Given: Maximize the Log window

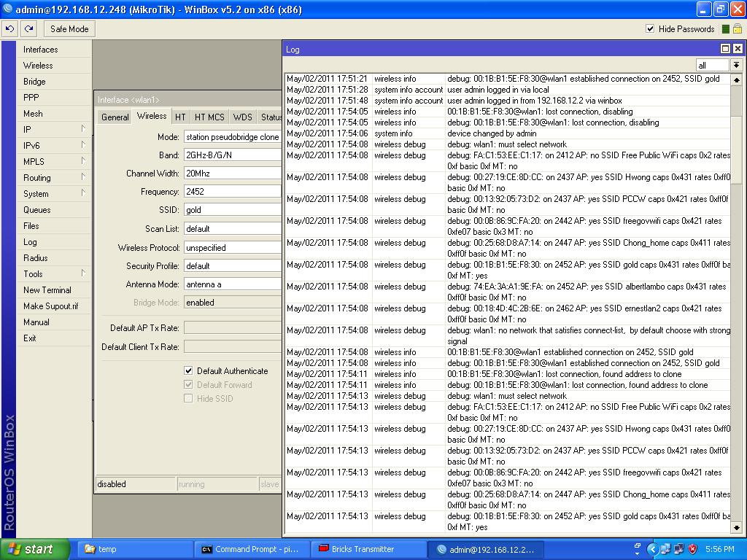Looking at the screenshot, I should tap(725, 49).
